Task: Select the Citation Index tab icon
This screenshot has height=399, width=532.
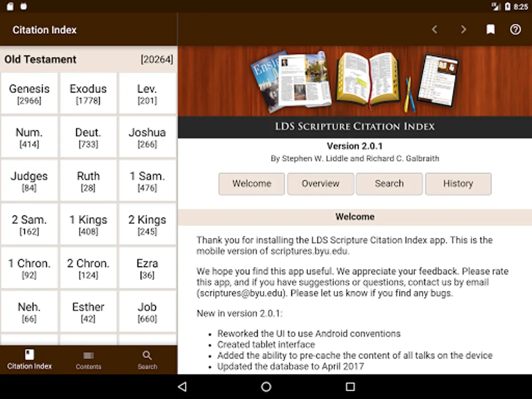Action: [x=29, y=359]
